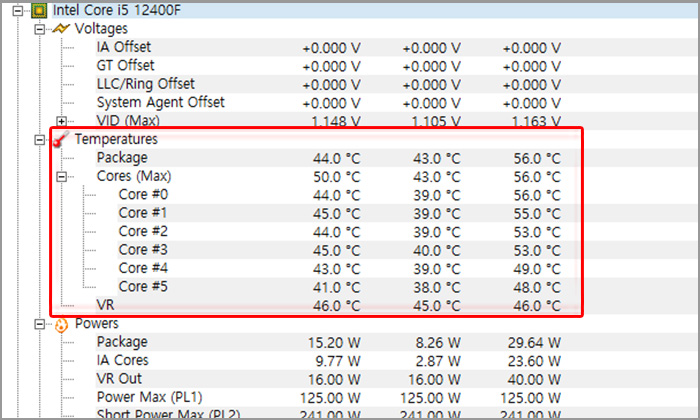Click the Core #5 41.0 °C value
This screenshot has height=420, width=700.
pyautogui.click(x=336, y=287)
